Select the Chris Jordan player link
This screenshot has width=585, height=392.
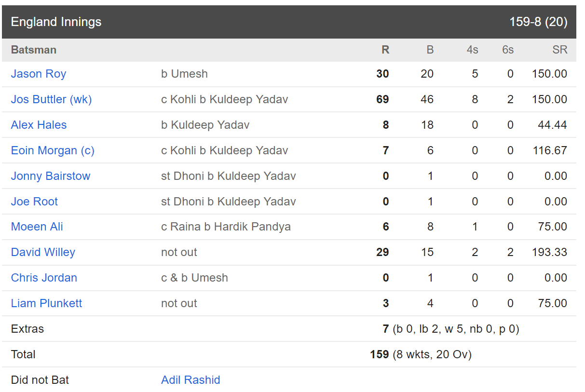pos(44,278)
